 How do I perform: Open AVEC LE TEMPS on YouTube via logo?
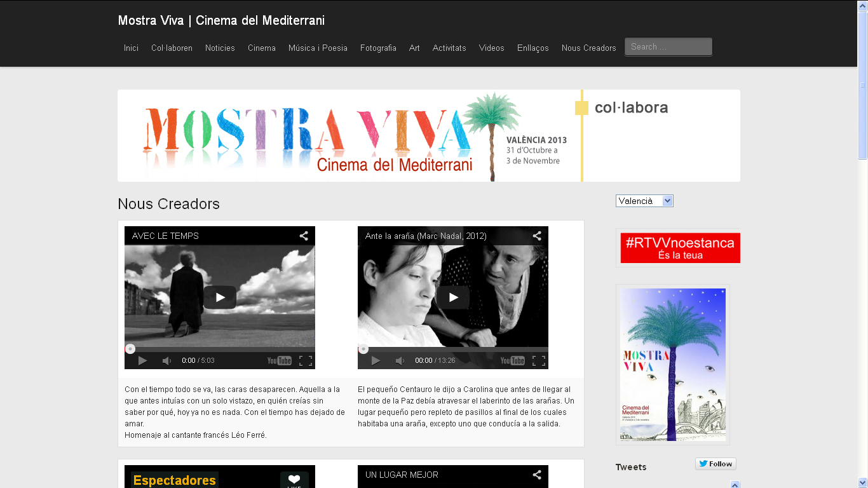tap(280, 361)
